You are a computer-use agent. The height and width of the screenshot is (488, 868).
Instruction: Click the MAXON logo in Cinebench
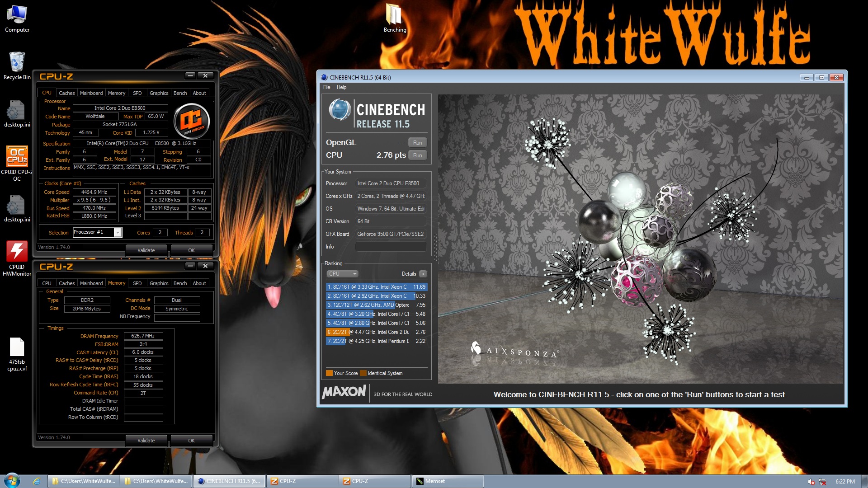(x=344, y=392)
